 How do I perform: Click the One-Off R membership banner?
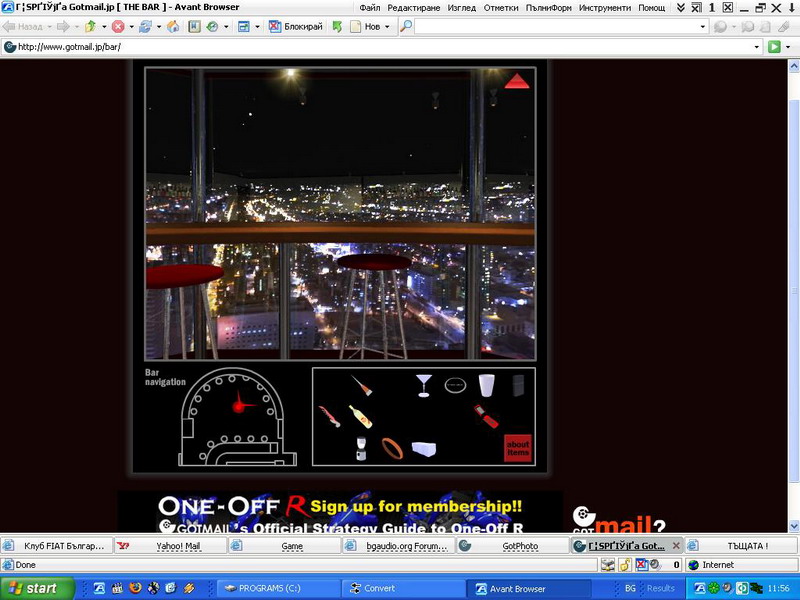[340, 512]
